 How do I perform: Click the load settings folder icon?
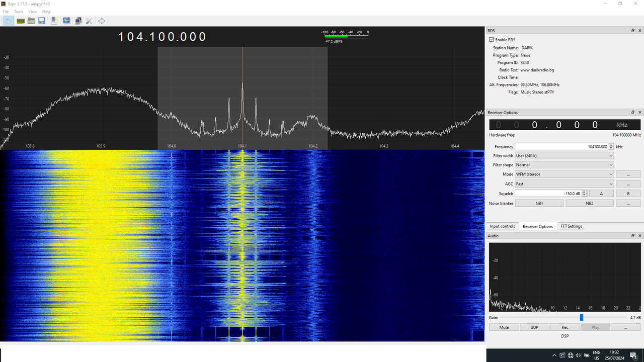(x=31, y=21)
